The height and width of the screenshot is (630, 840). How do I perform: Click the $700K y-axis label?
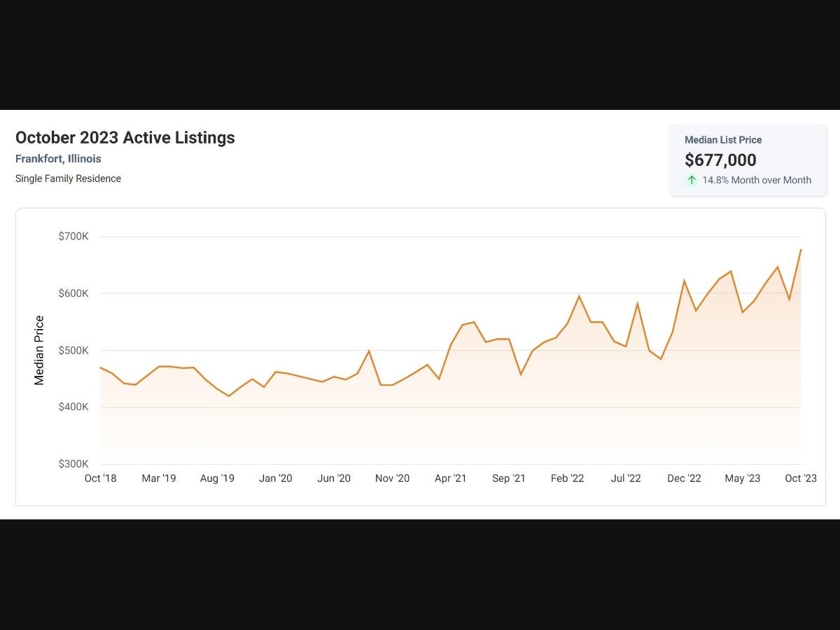click(73, 237)
